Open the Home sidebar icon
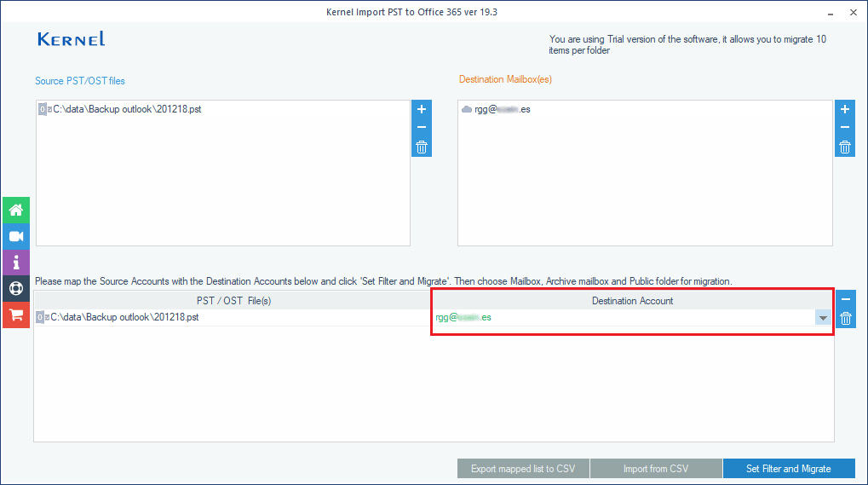 pyautogui.click(x=16, y=210)
